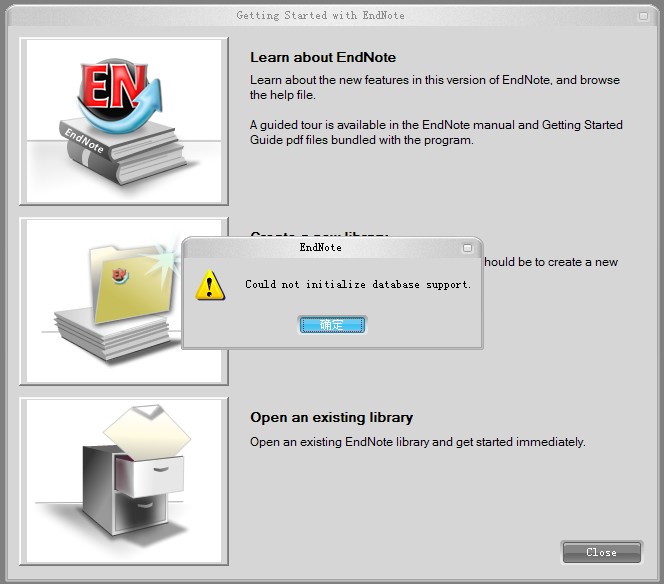Confirm the error with the 确定 button
The height and width of the screenshot is (584, 664).
pyautogui.click(x=332, y=325)
